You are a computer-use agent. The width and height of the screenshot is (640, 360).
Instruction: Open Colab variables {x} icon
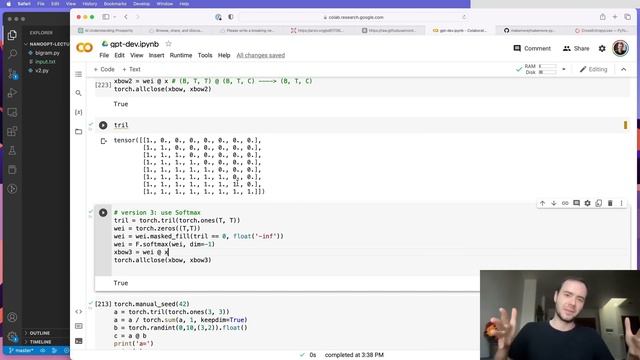pos(78,112)
